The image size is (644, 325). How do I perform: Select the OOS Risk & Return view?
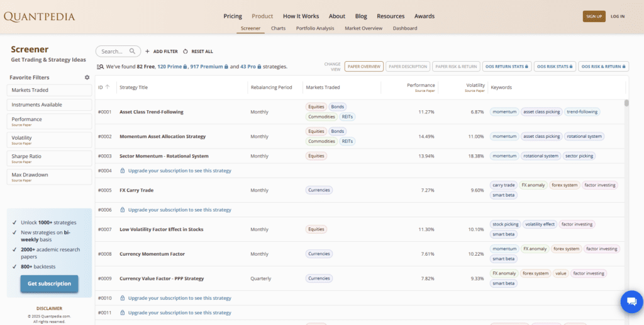tap(603, 66)
